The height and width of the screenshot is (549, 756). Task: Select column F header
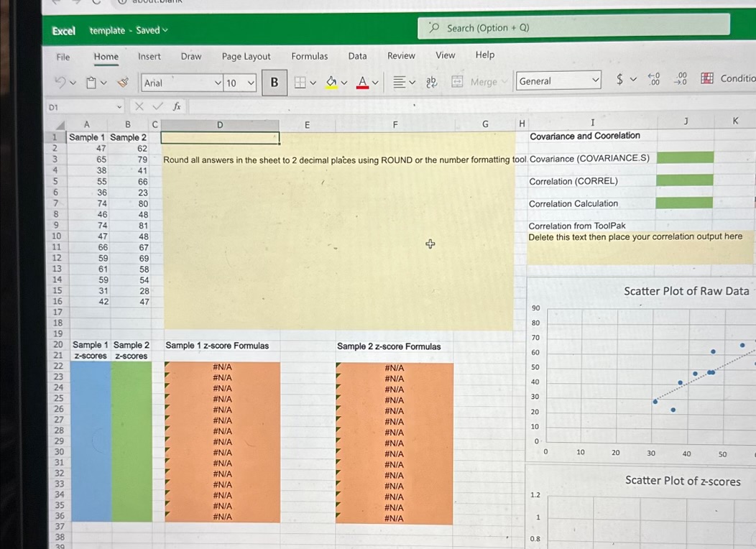point(395,125)
